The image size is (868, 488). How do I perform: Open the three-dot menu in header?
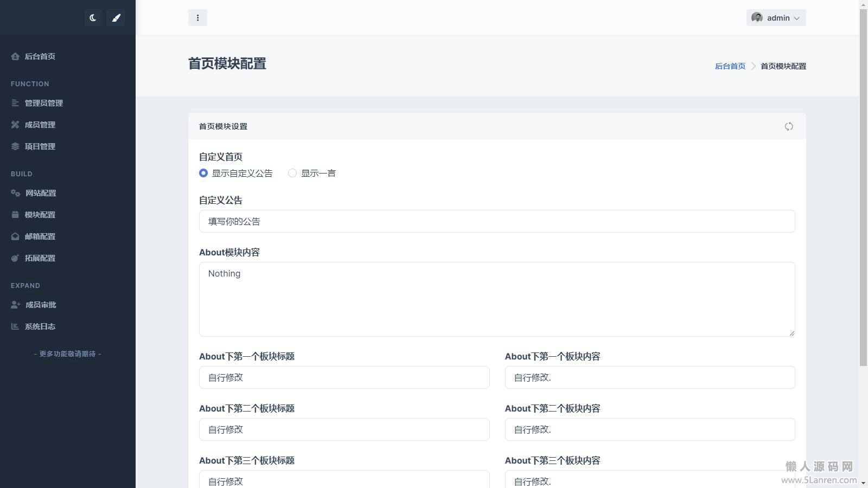coord(197,18)
